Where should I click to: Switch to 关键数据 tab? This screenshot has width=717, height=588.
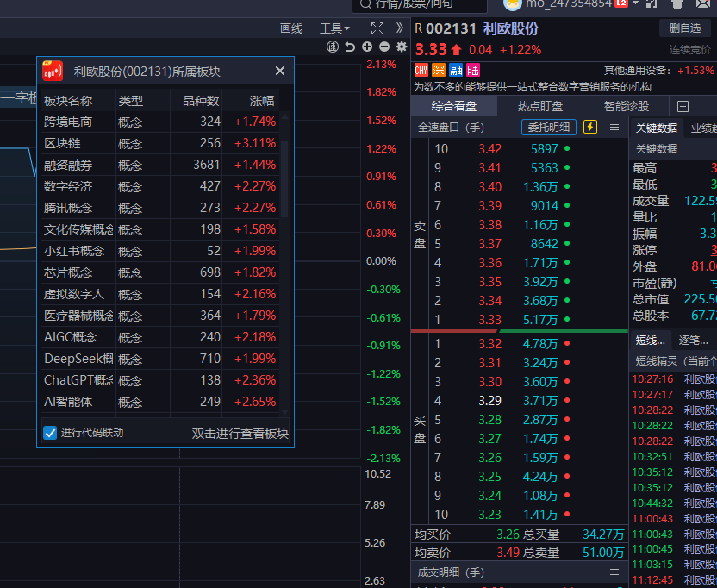click(x=656, y=128)
